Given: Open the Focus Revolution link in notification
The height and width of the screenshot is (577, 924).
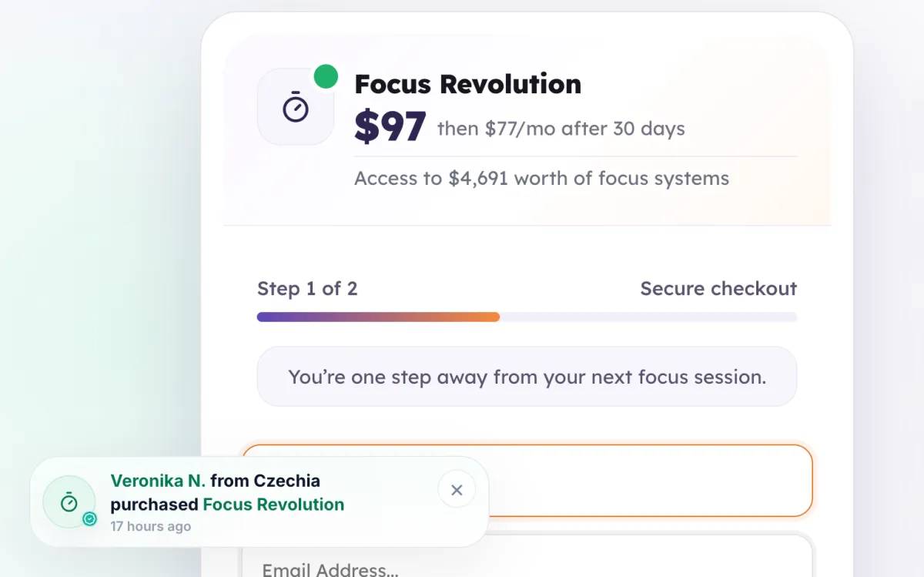Looking at the screenshot, I should (x=273, y=505).
